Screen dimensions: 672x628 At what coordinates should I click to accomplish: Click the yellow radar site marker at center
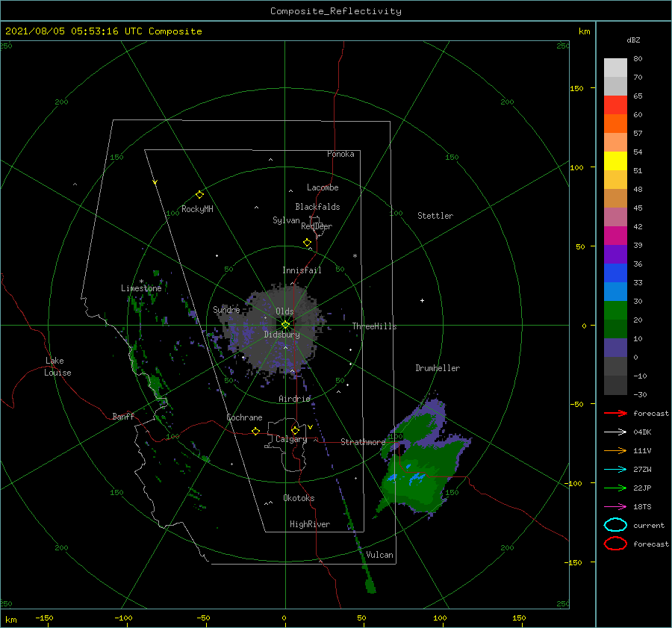285,325
